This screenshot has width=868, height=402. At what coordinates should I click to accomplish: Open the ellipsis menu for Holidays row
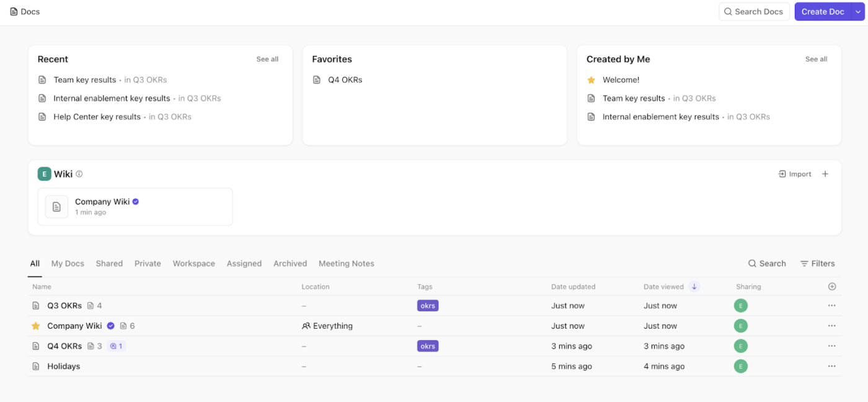coord(831,367)
